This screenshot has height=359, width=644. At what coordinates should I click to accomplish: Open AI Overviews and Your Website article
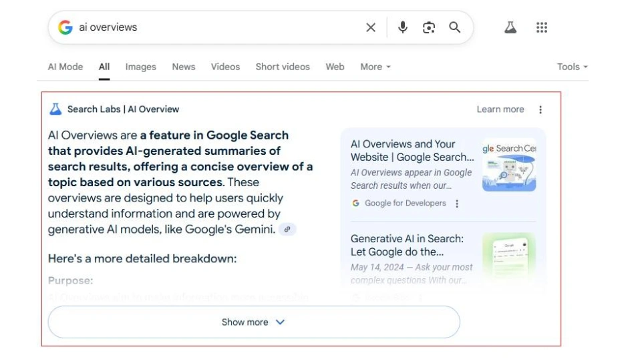(412, 151)
